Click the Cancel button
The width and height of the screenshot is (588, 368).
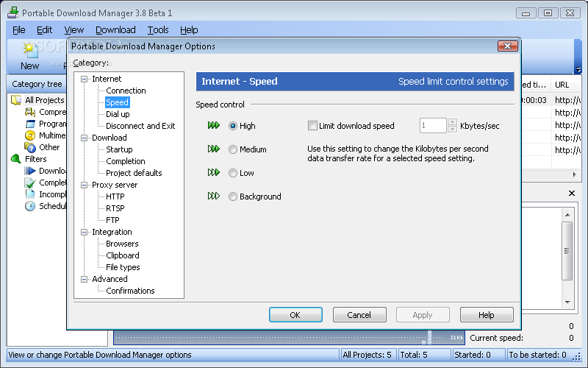359,315
